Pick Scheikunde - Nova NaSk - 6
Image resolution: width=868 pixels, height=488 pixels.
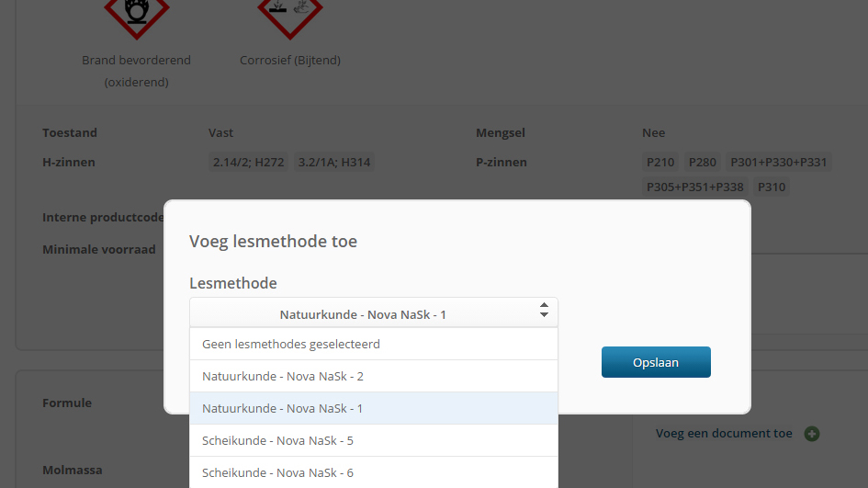pyautogui.click(x=374, y=472)
